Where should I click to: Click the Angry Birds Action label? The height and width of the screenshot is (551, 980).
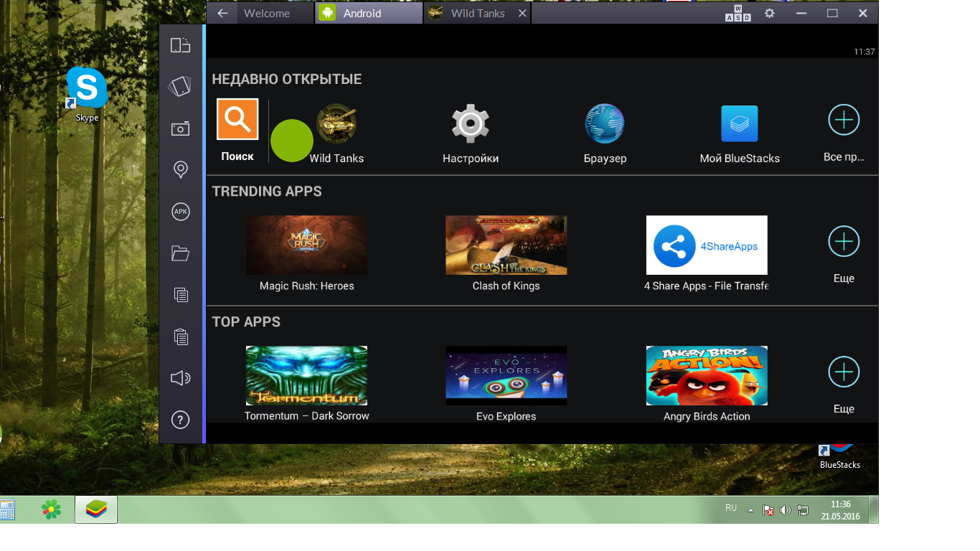click(x=707, y=416)
